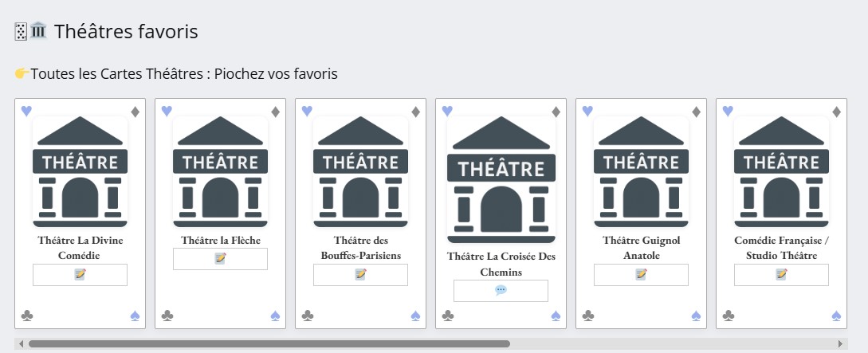Open the note button for Théâtre La Divine Comédie

coord(80,275)
